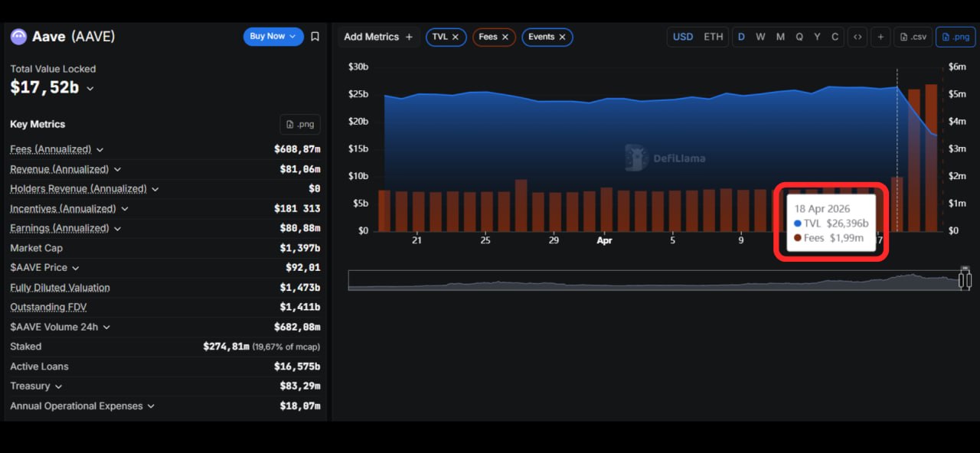The width and height of the screenshot is (980, 453).
Task: Click the Key Metrics heading
Action: (x=38, y=124)
